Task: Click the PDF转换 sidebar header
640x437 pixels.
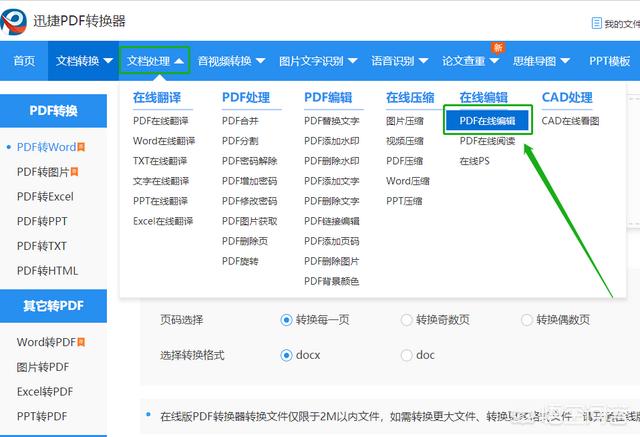Action: pyautogui.click(x=53, y=111)
